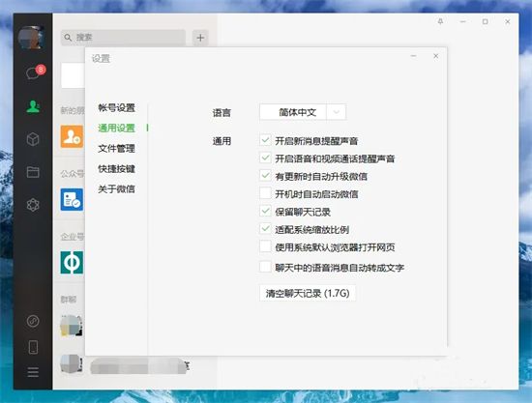Minimize the settings dialog
The image size is (532, 403).
(413, 56)
